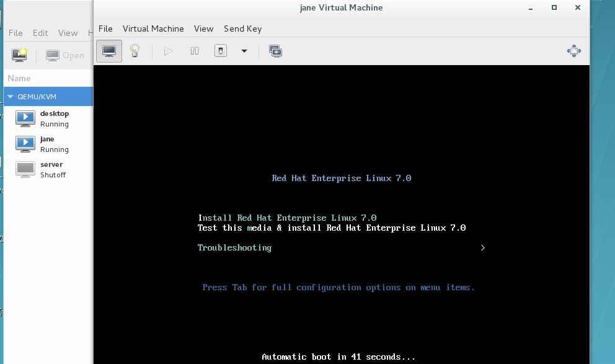Open Edit menu in Virtual Machine Manager

40,33
